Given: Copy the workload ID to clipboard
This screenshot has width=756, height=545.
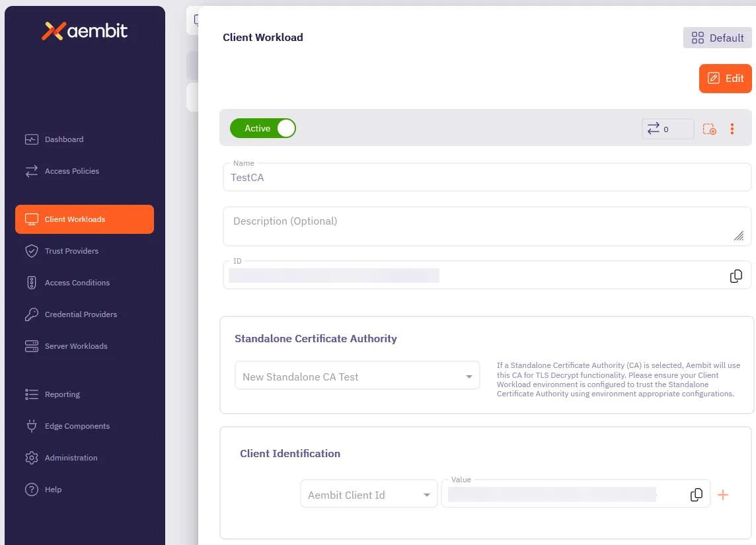Looking at the screenshot, I should tap(736, 275).
